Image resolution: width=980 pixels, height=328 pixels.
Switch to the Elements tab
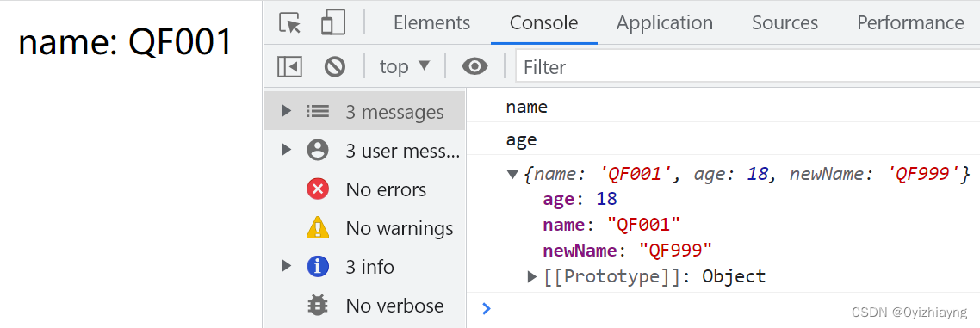point(432,22)
